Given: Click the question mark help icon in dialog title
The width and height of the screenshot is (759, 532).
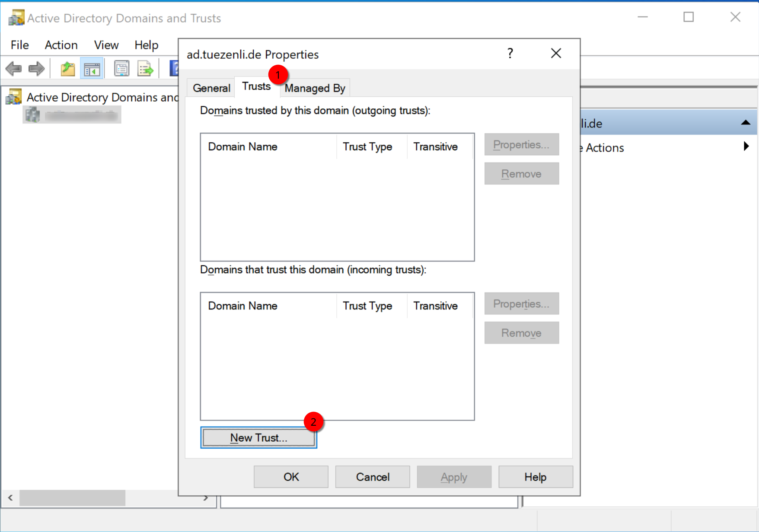Looking at the screenshot, I should click(510, 53).
